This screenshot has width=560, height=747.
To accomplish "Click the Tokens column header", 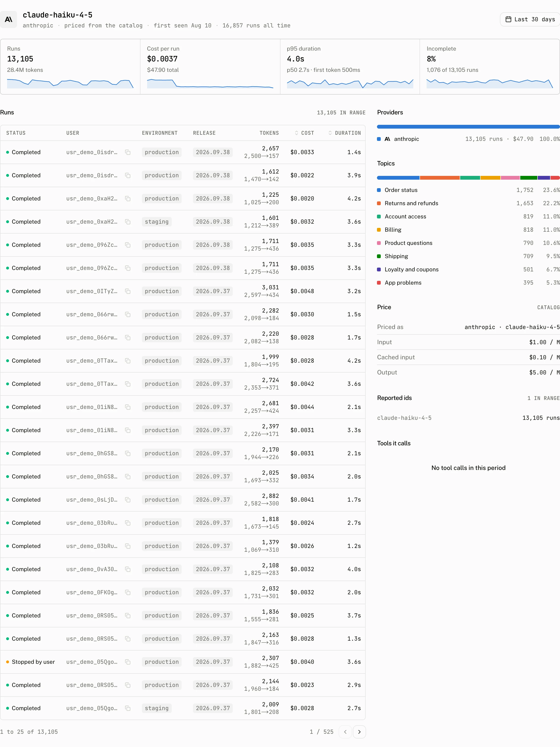I will [269, 133].
